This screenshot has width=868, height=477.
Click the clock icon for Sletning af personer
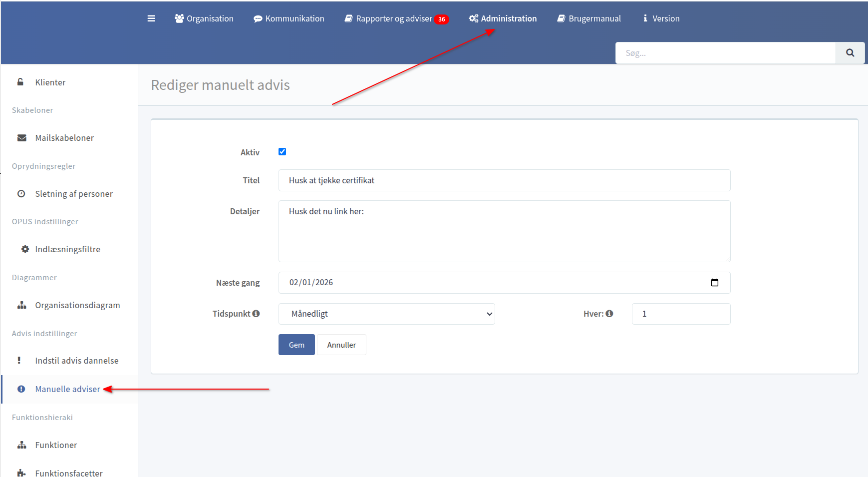(21, 194)
